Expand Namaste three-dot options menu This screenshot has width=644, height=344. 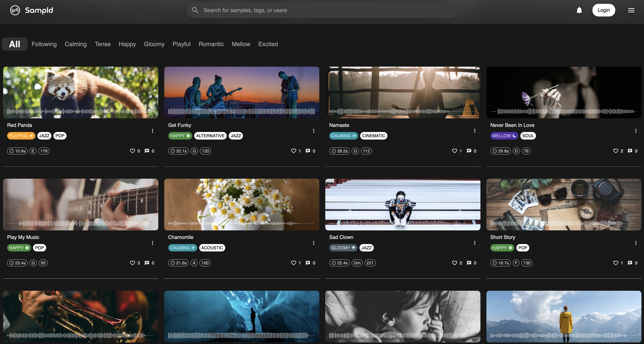[474, 131]
